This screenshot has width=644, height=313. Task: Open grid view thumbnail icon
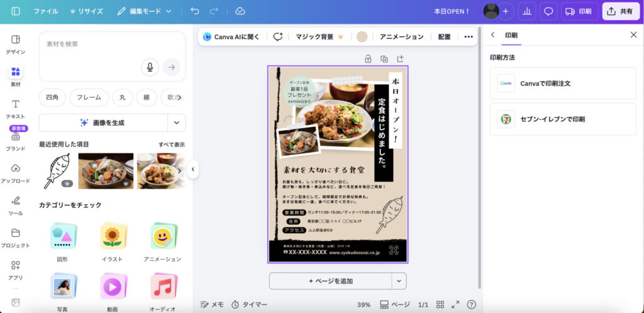[440, 304]
